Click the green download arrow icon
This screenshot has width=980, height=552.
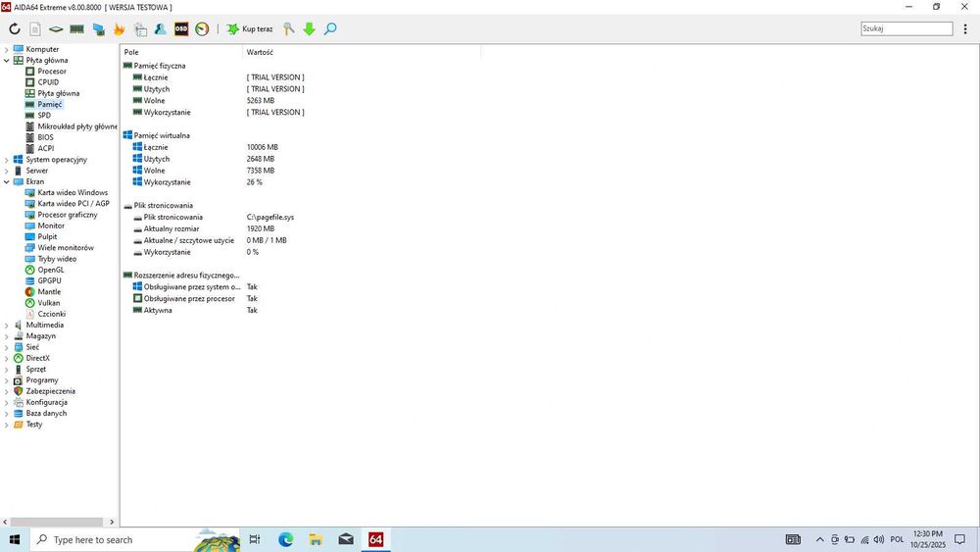(x=309, y=28)
